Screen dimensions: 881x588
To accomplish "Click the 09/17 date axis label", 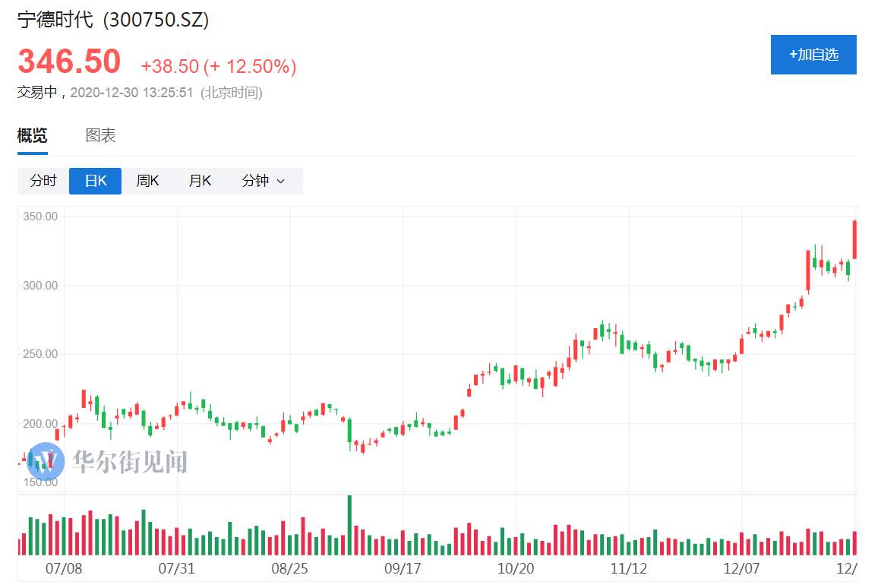I will click(403, 568).
